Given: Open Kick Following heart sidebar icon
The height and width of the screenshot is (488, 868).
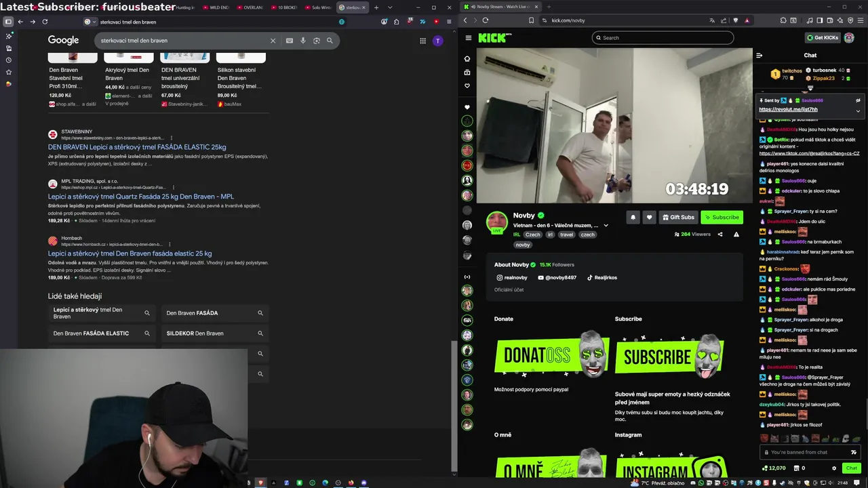Looking at the screenshot, I should 467,86.
